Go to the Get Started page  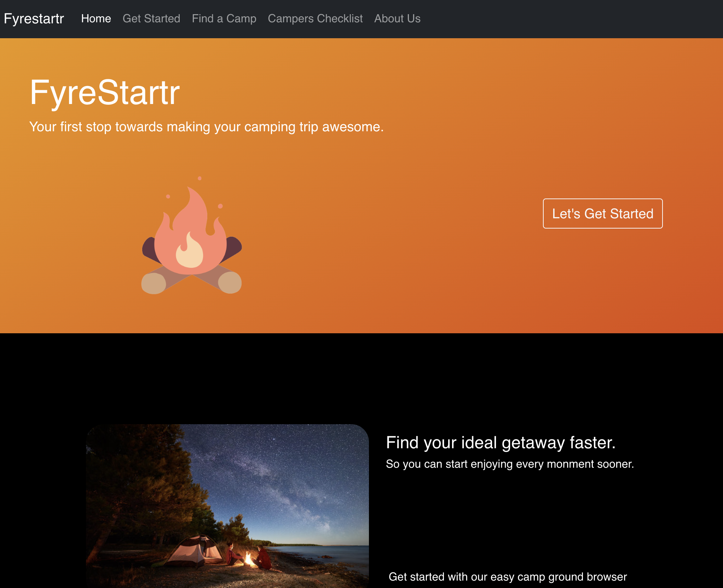click(151, 19)
